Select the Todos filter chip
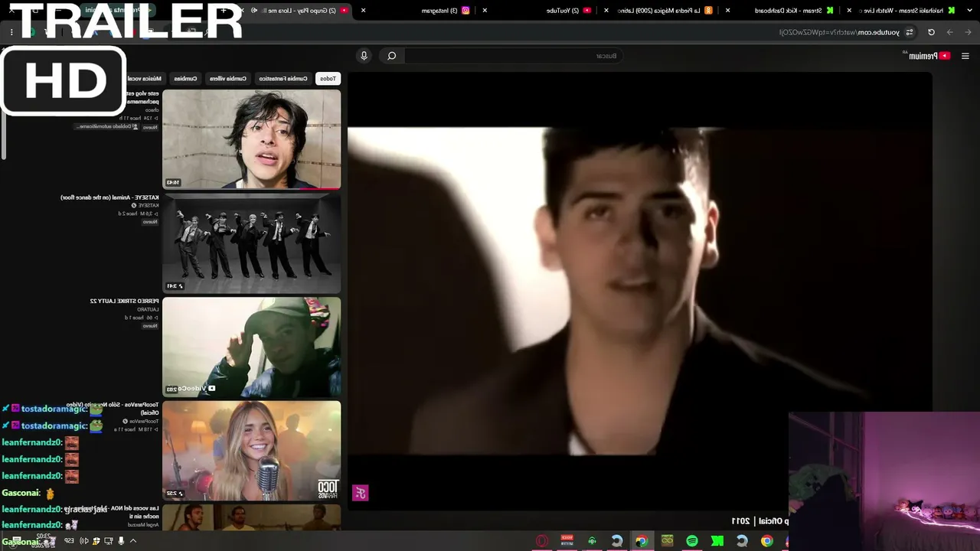This screenshot has height=551, width=980. (328, 79)
